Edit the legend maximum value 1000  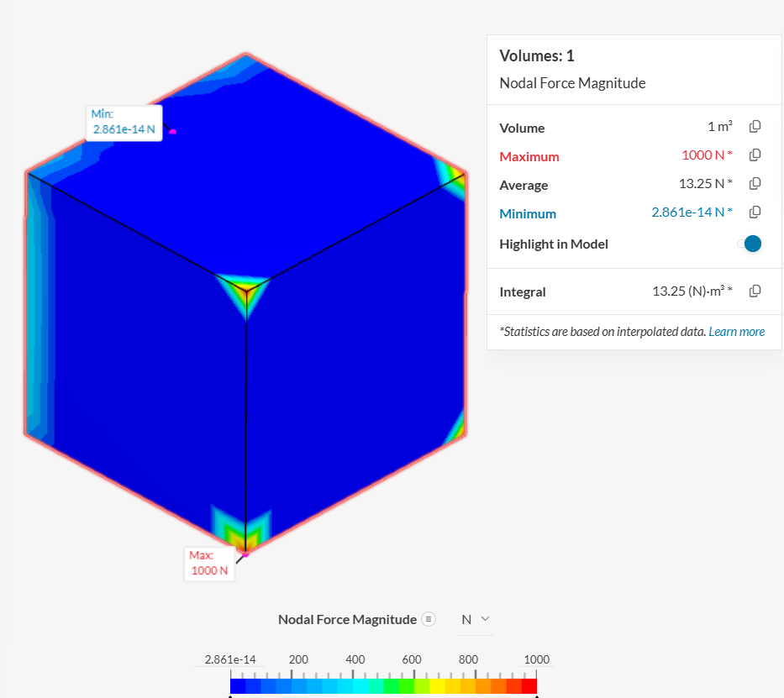[x=536, y=659]
